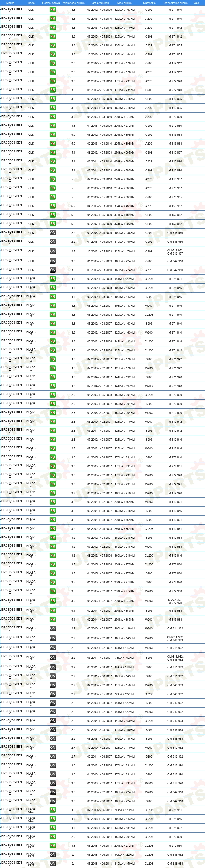Select PB icon in CLK C209 M 112.912 row
Image resolution: width=205 pixels, height=868 pixels.
click(x=52, y=63)
